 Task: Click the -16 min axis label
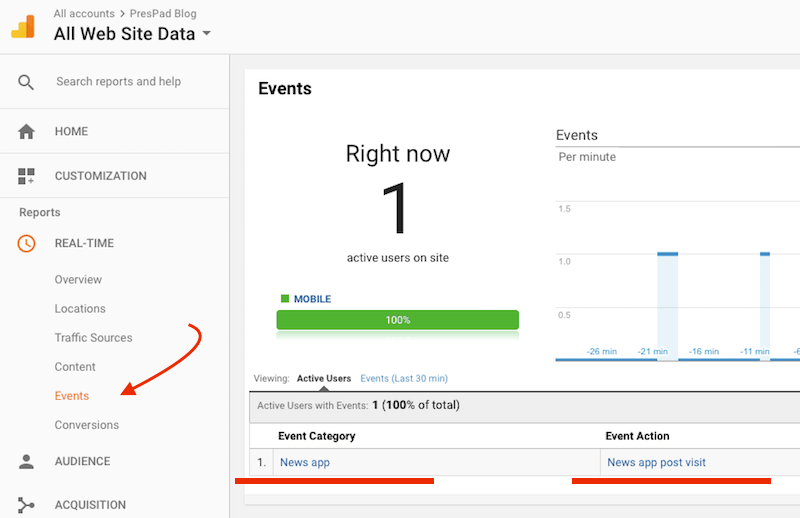pyautogui.click(x=704, y=352)
